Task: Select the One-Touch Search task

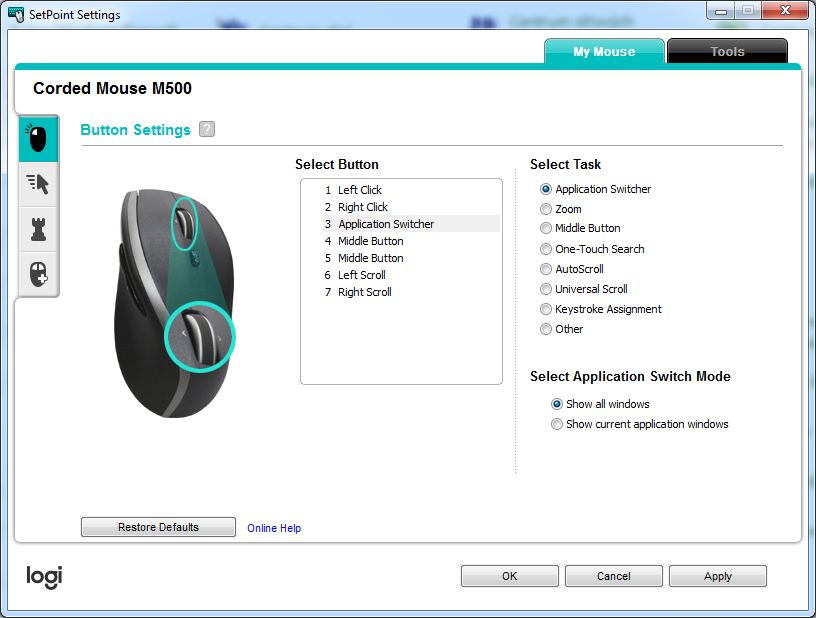Action: [x=545, y=249]
